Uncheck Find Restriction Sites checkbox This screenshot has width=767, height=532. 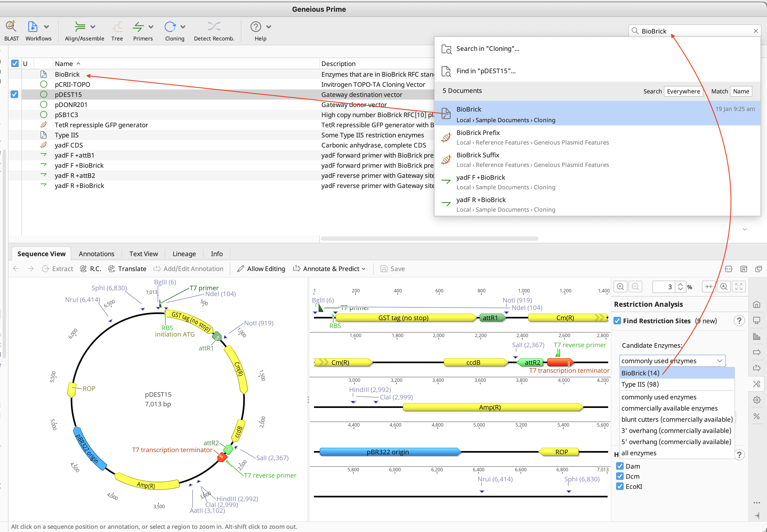(617, 321)
